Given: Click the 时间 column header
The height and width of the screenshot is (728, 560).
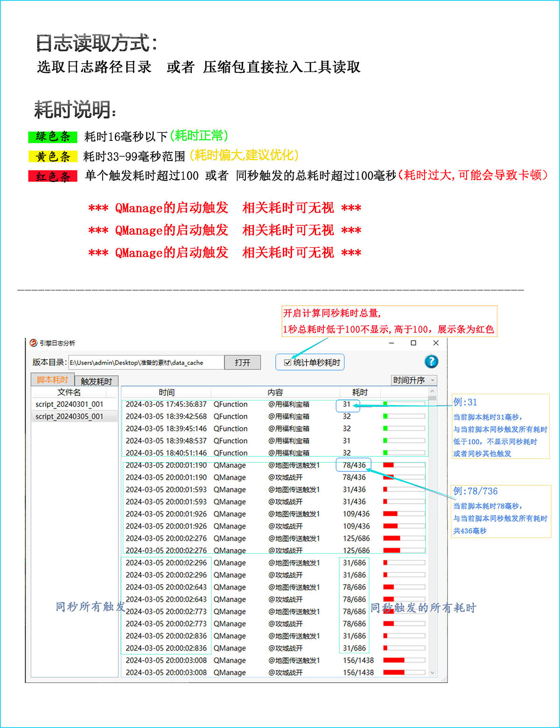Looking at the screenshot, I should tap(167, 392).
